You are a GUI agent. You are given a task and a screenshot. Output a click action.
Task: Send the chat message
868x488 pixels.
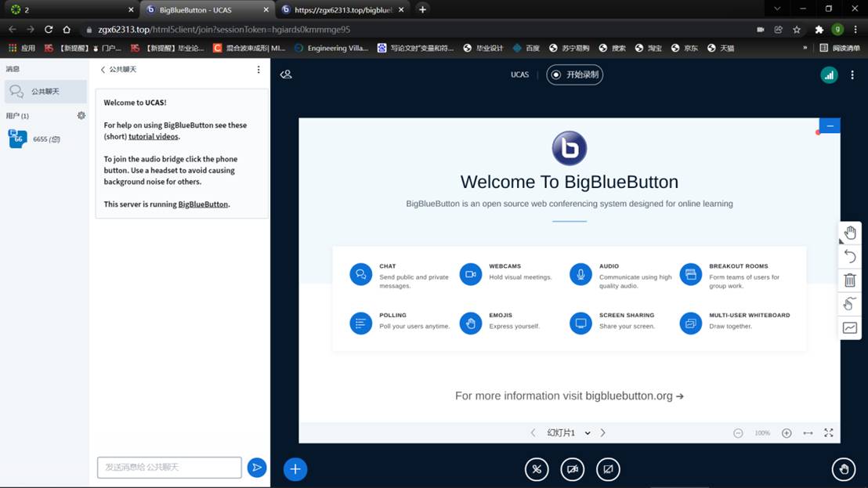pyautogui.click(x=257, y=468)
